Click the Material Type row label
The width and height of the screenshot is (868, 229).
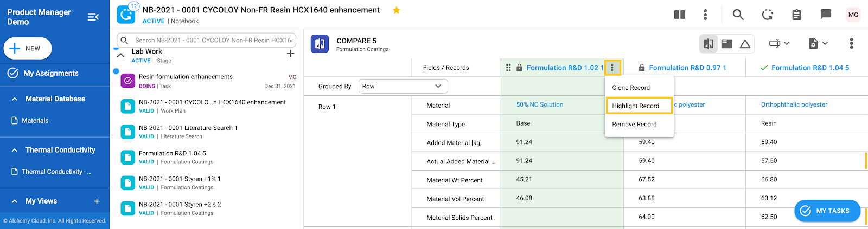click(x=445, y=124)
